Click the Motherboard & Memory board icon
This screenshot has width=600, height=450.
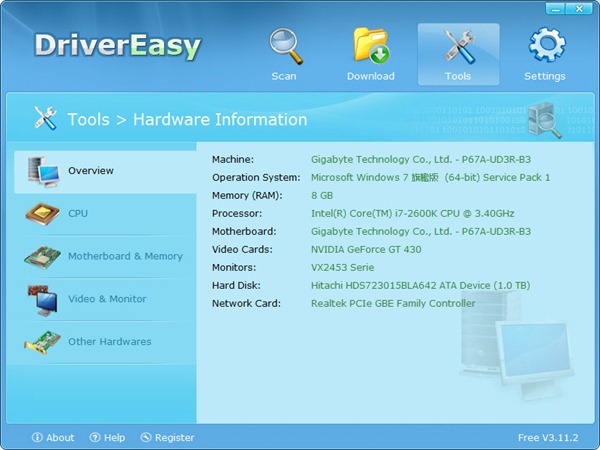coord(42,257)
